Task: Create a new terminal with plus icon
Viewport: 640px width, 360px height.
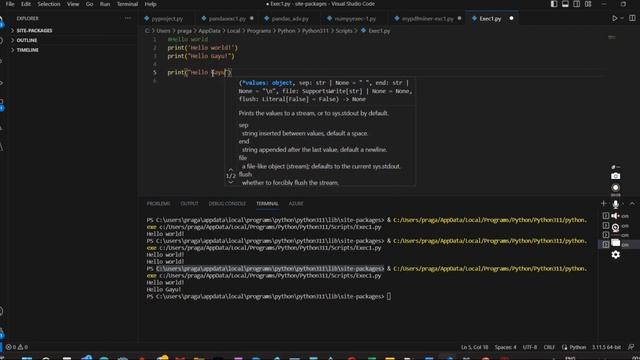Action: coord(604,203)
